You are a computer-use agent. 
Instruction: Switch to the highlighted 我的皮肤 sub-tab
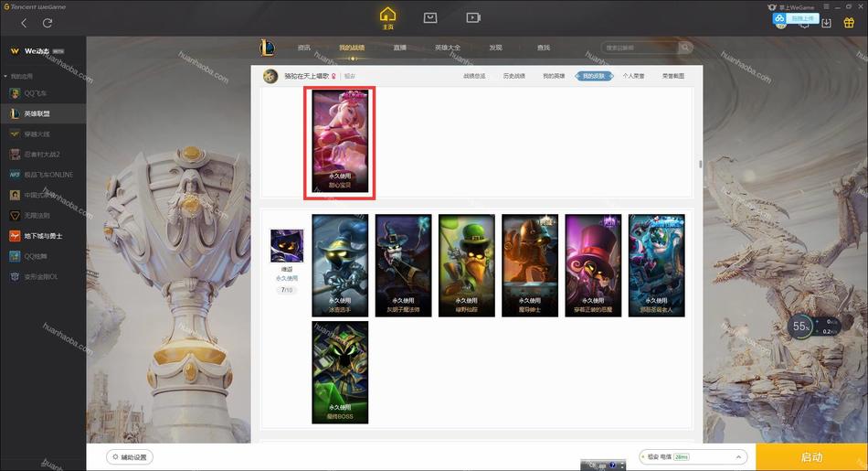click(594, 76)
